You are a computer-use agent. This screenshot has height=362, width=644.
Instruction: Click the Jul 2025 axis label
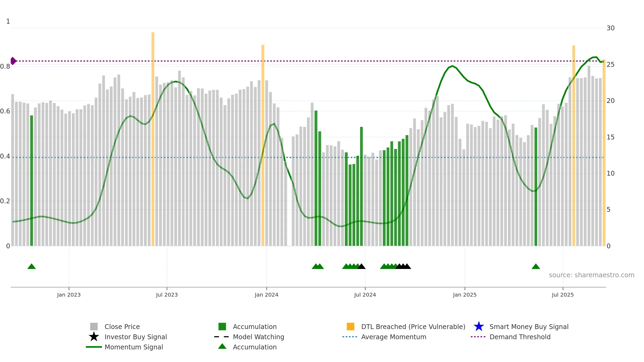coord(563,295)
